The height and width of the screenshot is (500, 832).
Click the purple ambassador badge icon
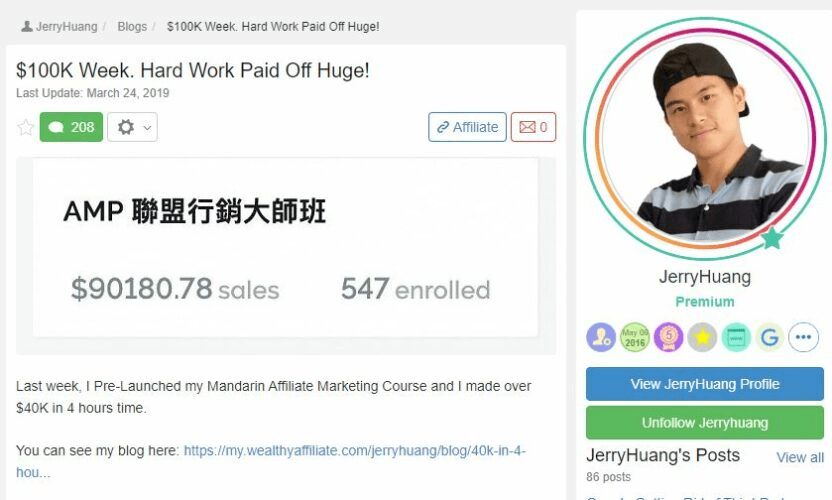pos(601,337)
